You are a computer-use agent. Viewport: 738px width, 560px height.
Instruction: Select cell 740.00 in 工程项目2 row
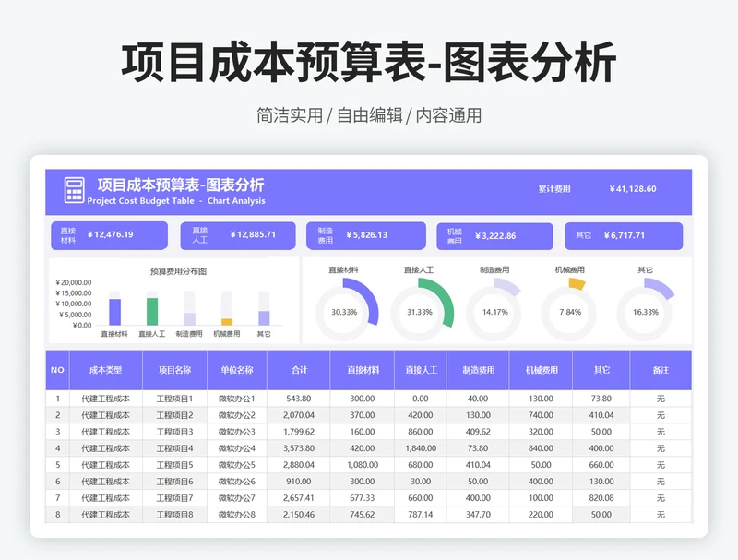(542, 415)
